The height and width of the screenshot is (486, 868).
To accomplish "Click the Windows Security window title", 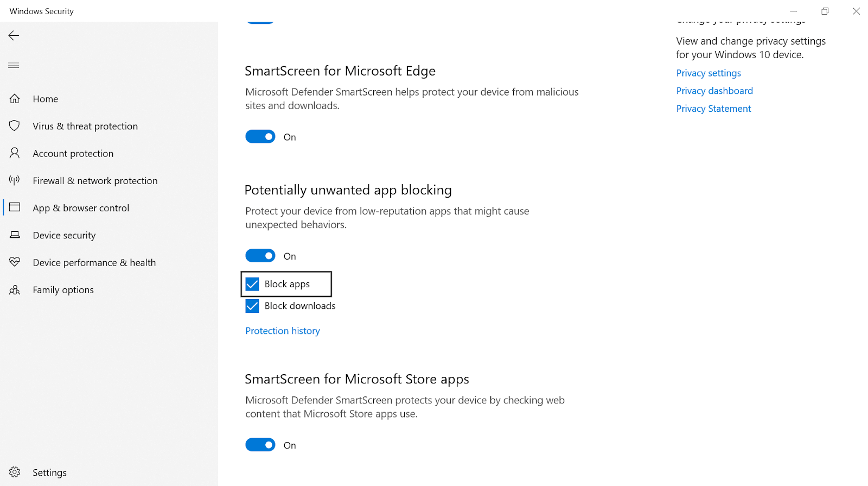I will (x=42, y=11).
